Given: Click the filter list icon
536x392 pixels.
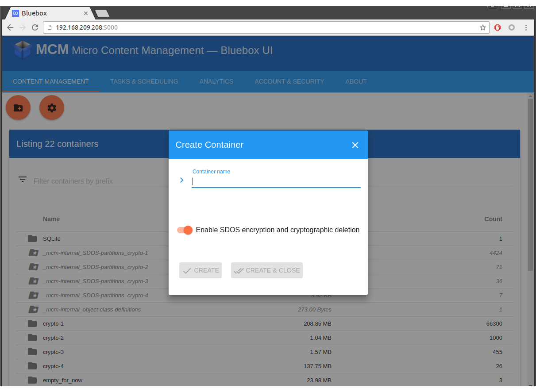Looking at the screenshot, I should tap(23, 179).
